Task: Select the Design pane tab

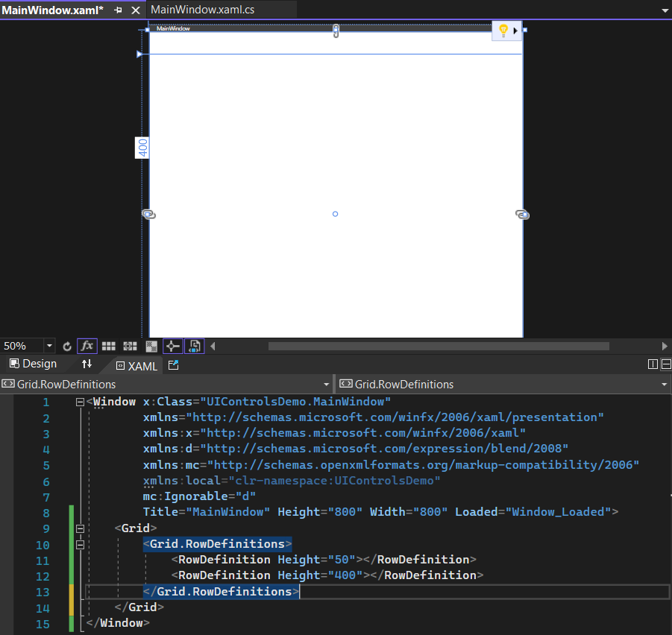Action: [x=34, y=364]
